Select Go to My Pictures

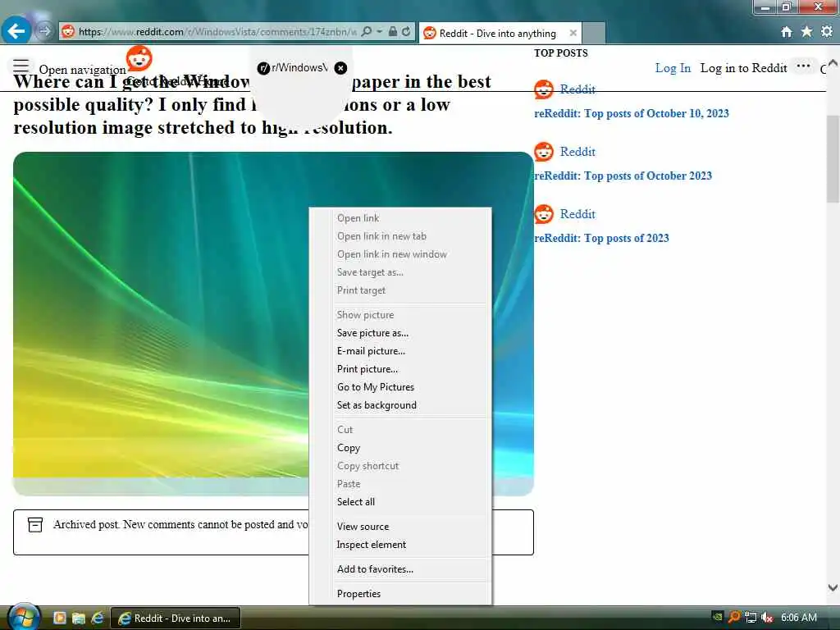pos(376,387)
